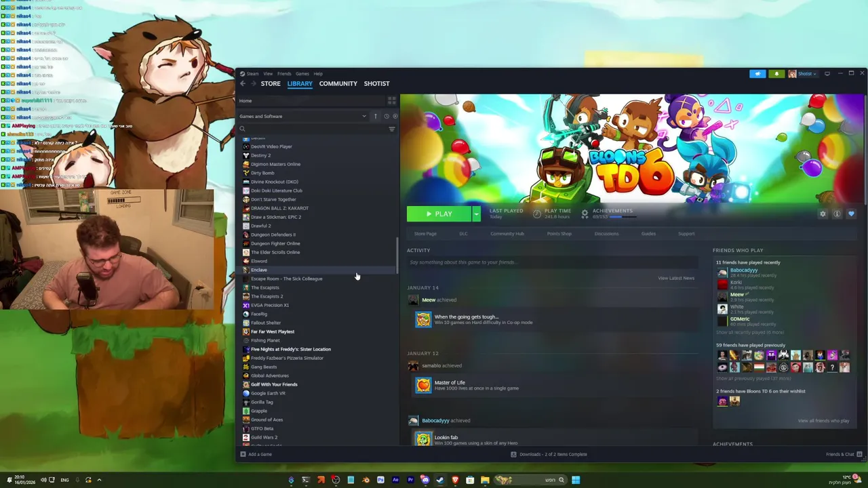The width and height of the screenshot is (868, 488).
Task: Select Golf With Your Friends game
Action: coord(274,384)
